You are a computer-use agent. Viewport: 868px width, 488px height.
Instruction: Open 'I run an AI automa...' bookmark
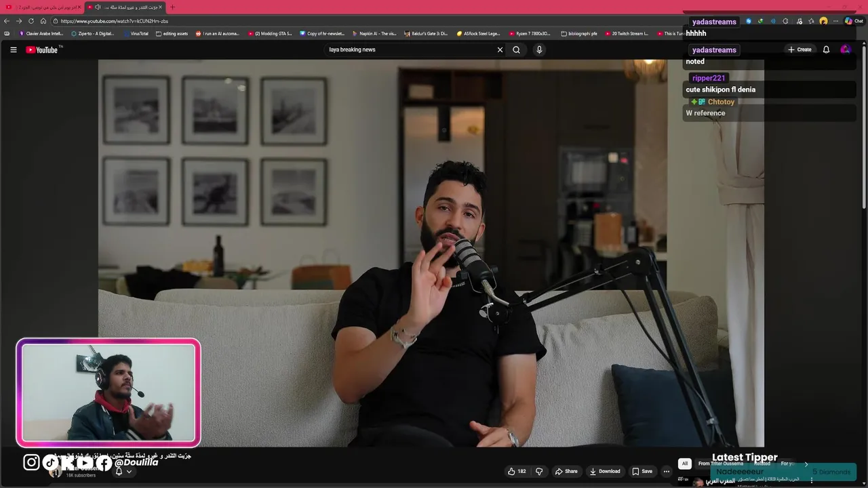tap(218, 33)
